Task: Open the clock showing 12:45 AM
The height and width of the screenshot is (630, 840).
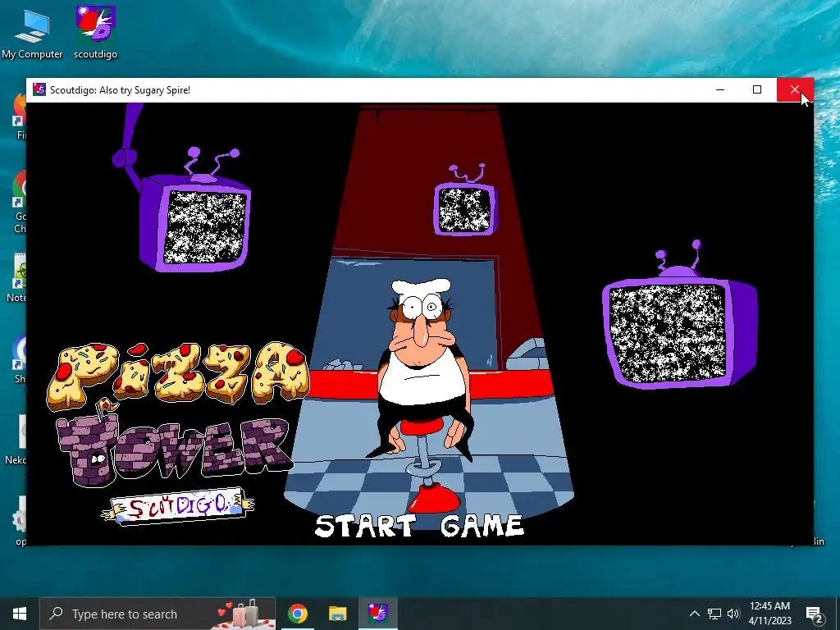Action: pyautogui.click(x=769, y=614)
